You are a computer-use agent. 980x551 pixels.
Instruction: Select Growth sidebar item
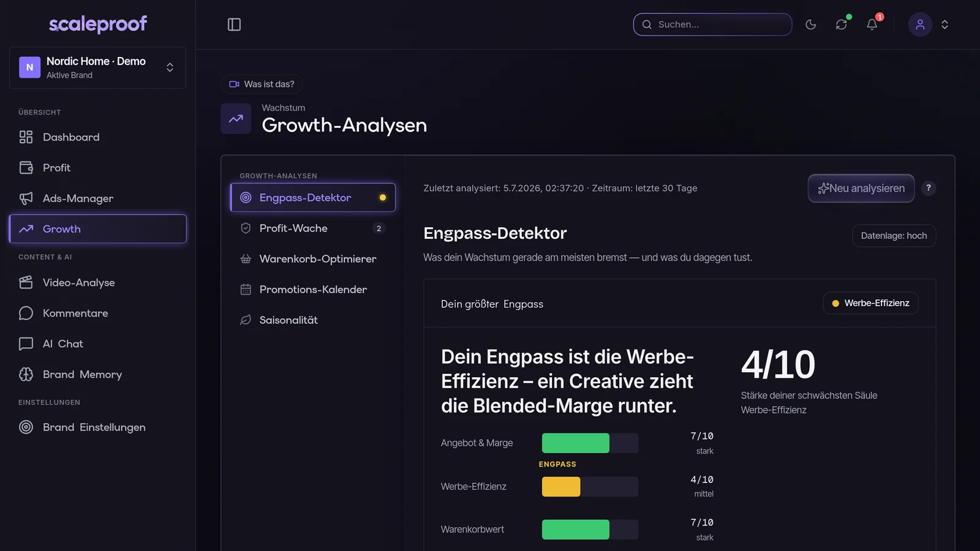coord(97,229)
